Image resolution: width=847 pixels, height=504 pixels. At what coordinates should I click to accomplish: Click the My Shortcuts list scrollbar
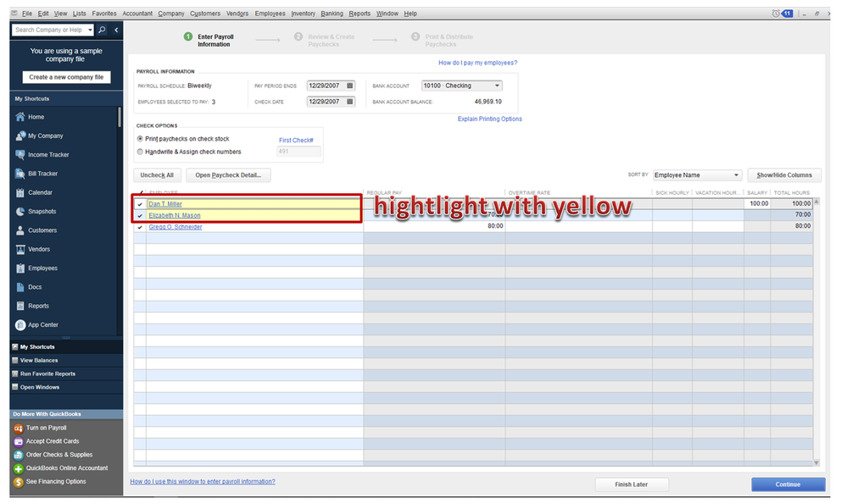pos(120,117)
